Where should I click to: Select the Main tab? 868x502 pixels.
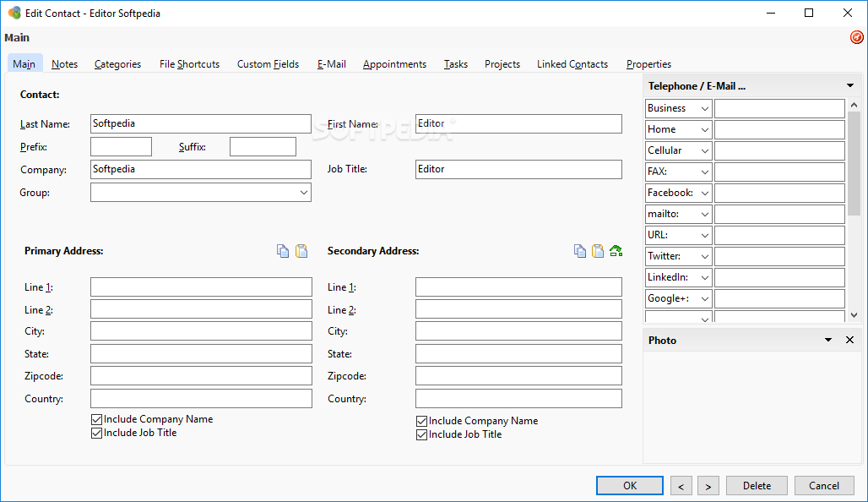24,64
